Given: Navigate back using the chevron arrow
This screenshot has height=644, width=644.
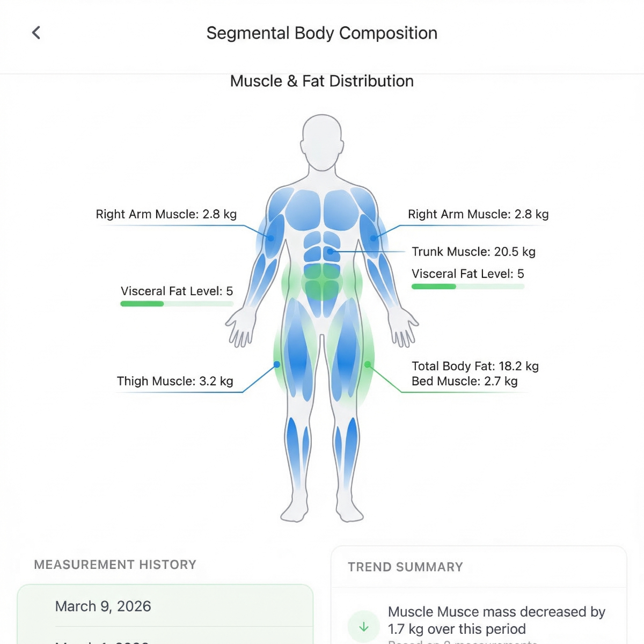Looking at the screenshot, I should point(36,33).
